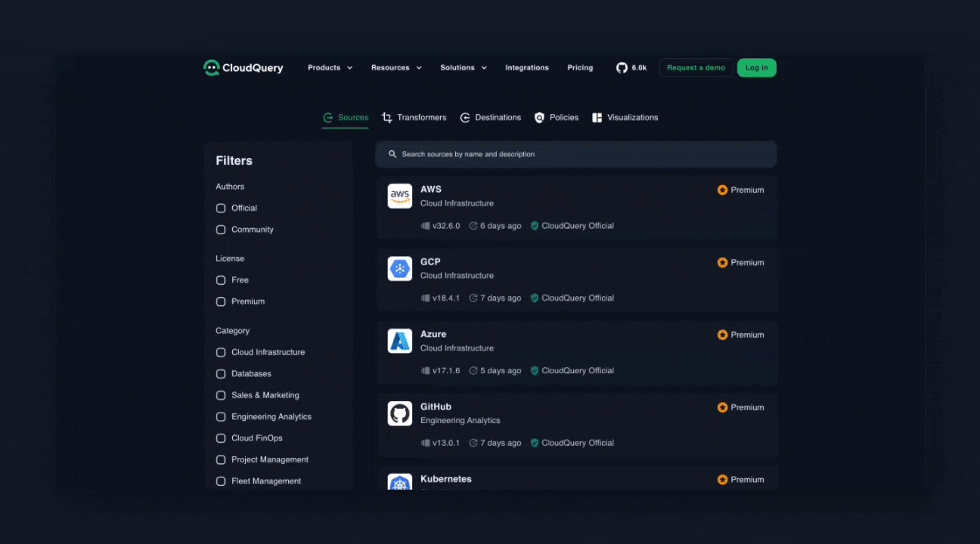
Task: Click the Azure plugin logo
Action: (400, 341)
